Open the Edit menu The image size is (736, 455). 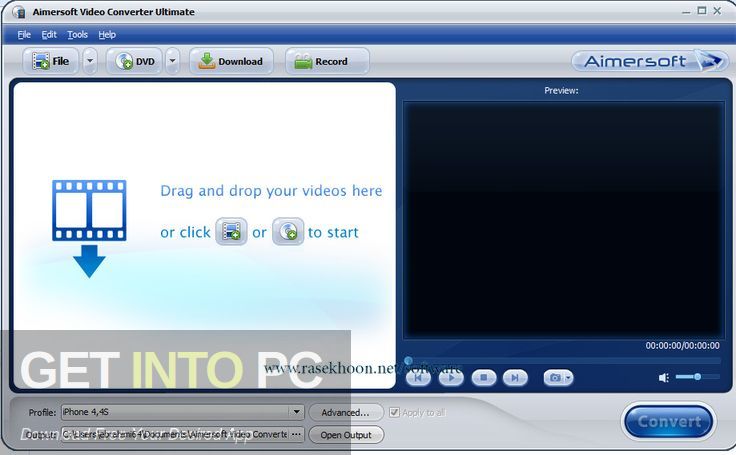click(x=49, y=35)
